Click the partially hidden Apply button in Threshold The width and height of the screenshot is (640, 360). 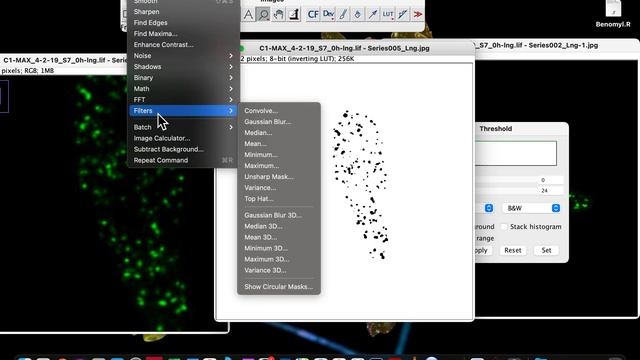tap(483, 250)
